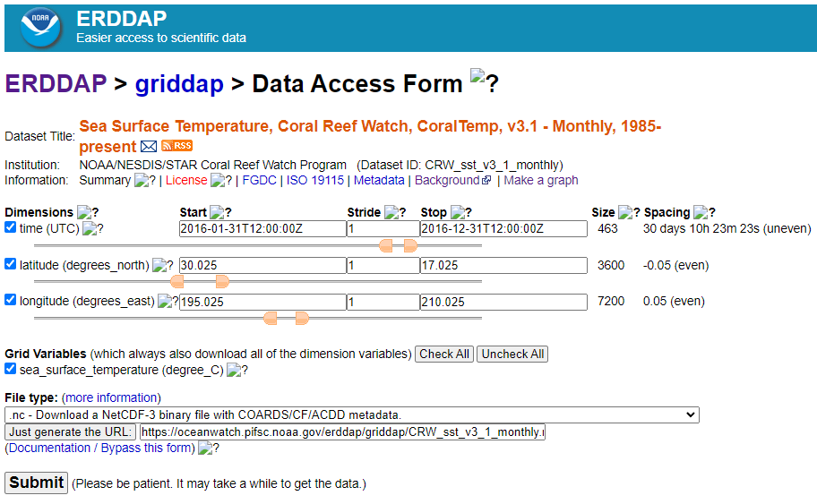
Task: Click help icon next to Stride header
Action: pyautogui.click(x=395, y=212)
